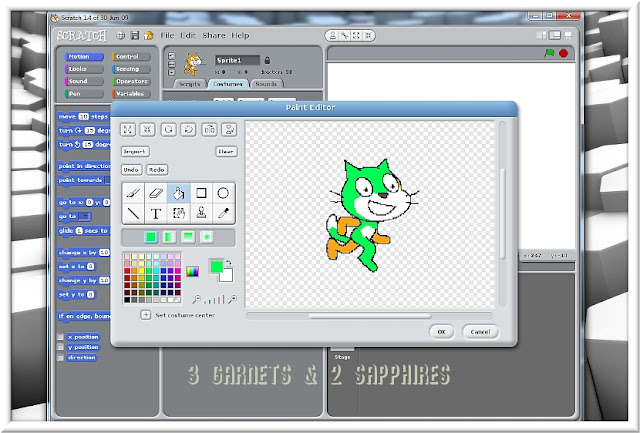640x433 pixels.
Task: Rotate the costume clockwise
Action: (189, 130)
